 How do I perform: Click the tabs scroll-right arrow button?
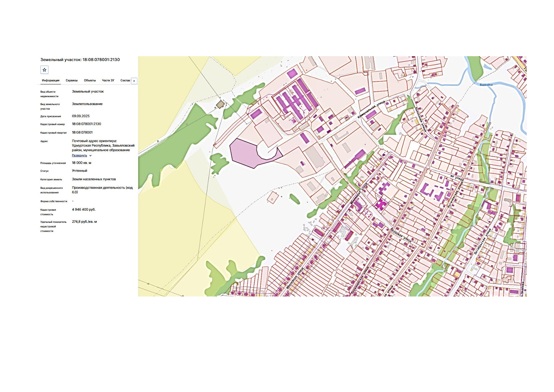(134, 81)
